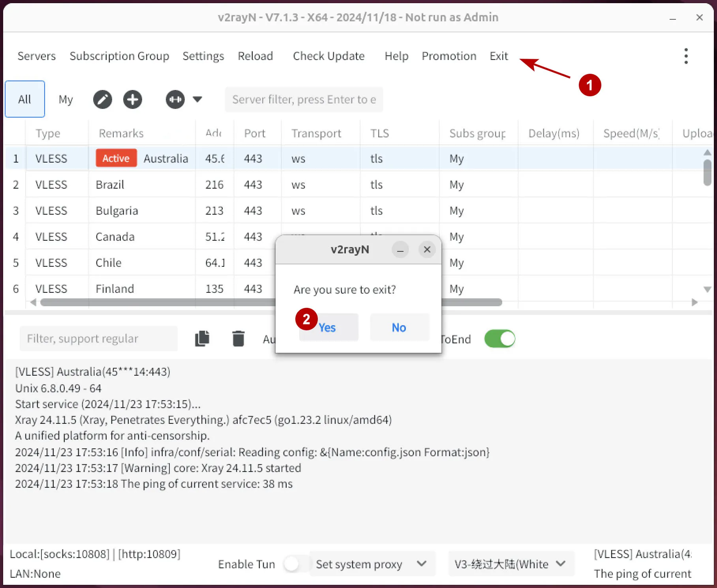Click the horizontal scrollbar left arrow
Viewport: 717px width, 588px height.
point(34,302)
